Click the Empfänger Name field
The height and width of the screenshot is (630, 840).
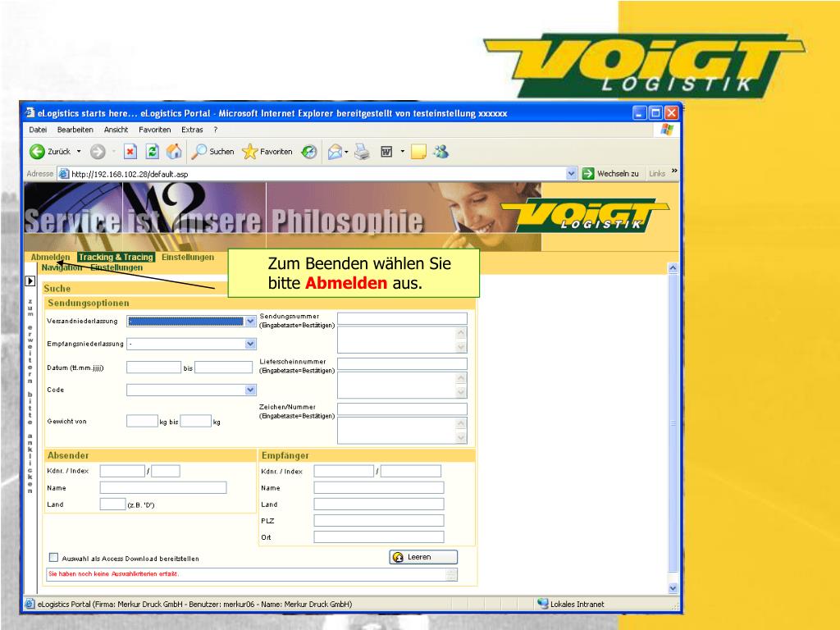tap(379, 487)
